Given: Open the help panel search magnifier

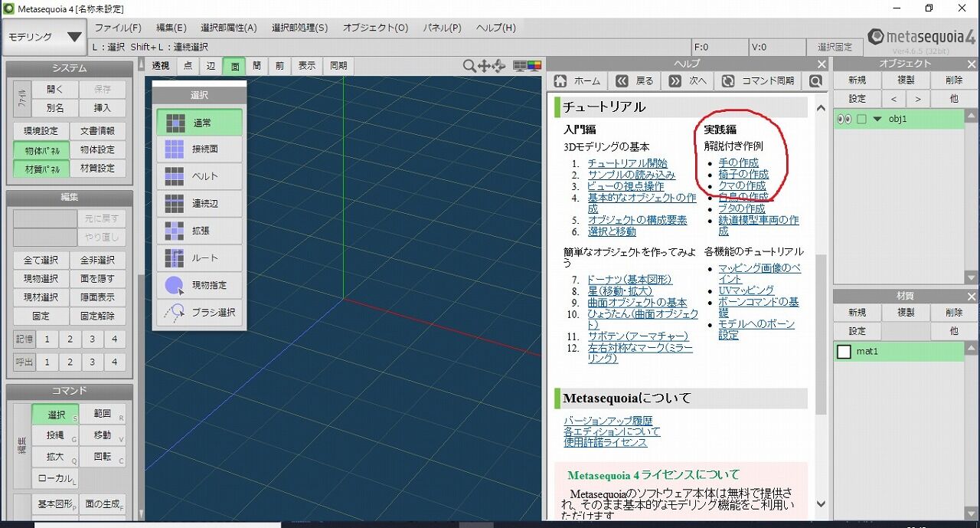Looking at the screenshot, I should click(x=816, y=80).
